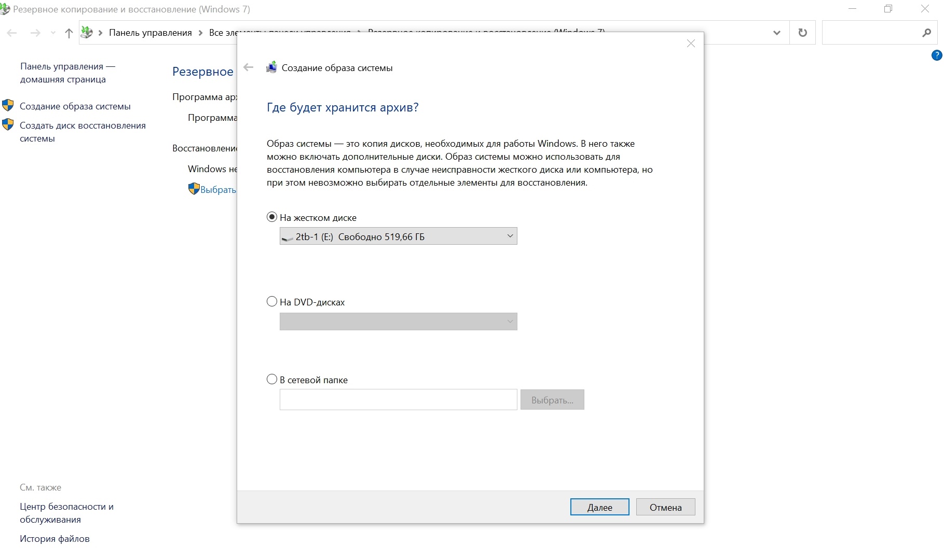Viewport: 944px width, 560px height.
Task: Navigate back in Control Panel window
Action: [12, 33]
